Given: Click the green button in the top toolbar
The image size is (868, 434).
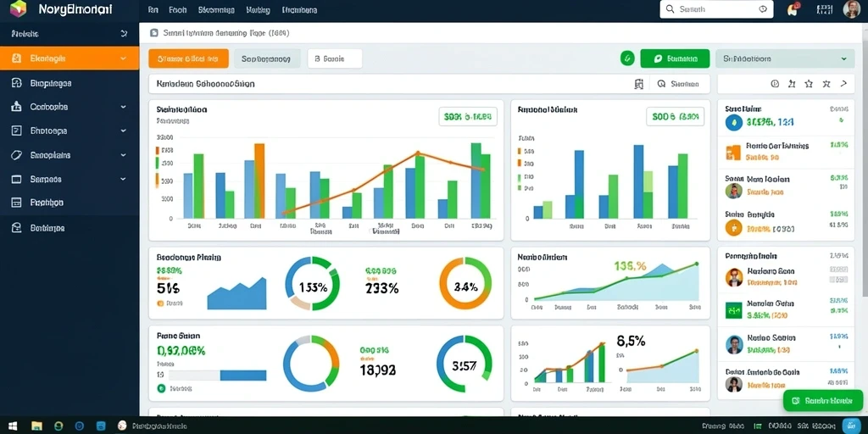Looking at the screenshot, I should 675,58.
